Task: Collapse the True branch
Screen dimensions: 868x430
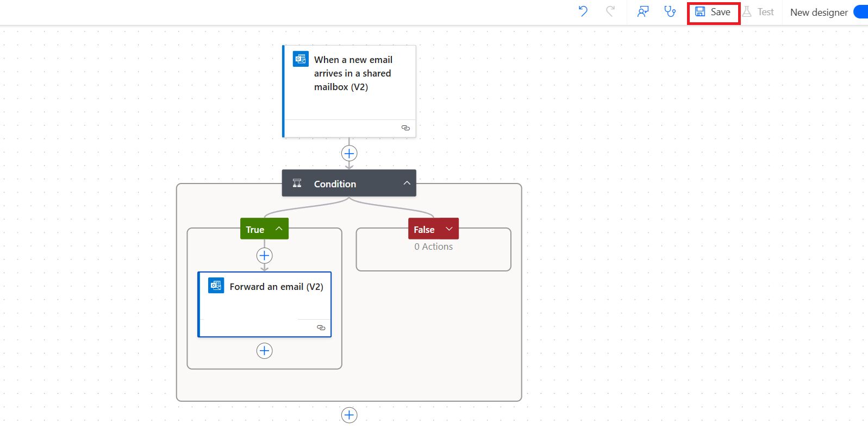Action: [279, 229]
